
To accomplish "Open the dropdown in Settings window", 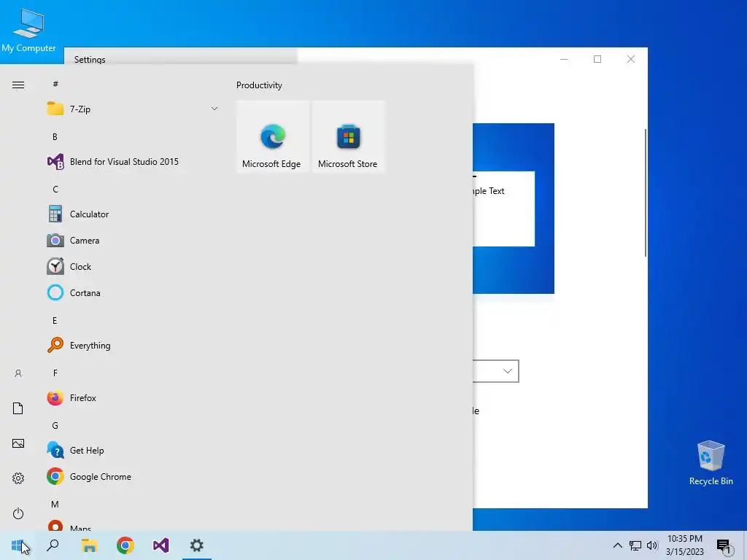I will pos(495,371).
